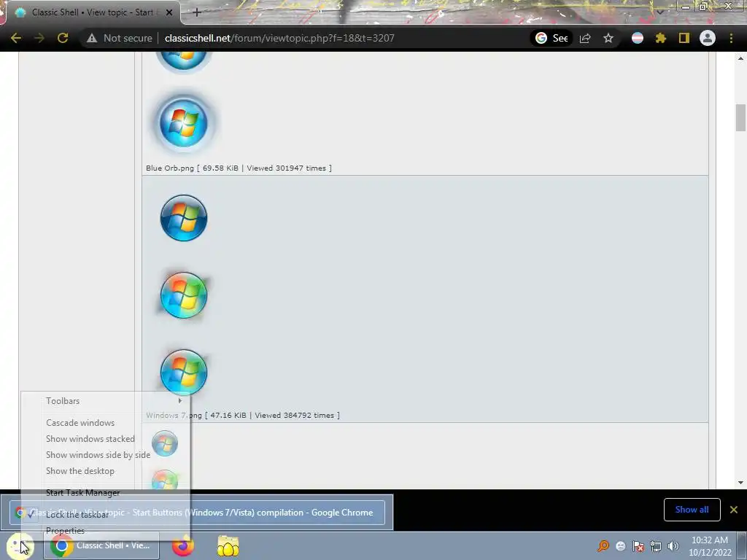Viewport: 747px width, 560px height.
Task: Open the network tray icon
Action: tap(656, 546)
